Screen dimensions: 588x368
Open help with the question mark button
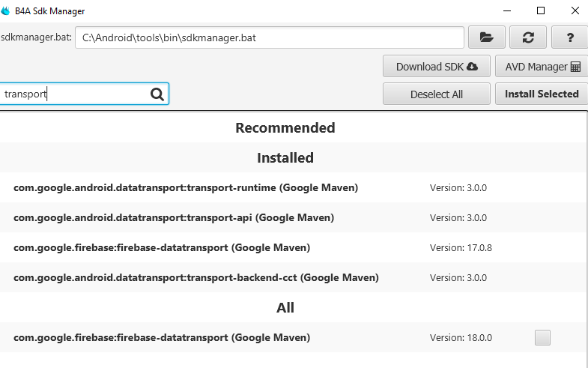tap(569, 37)
